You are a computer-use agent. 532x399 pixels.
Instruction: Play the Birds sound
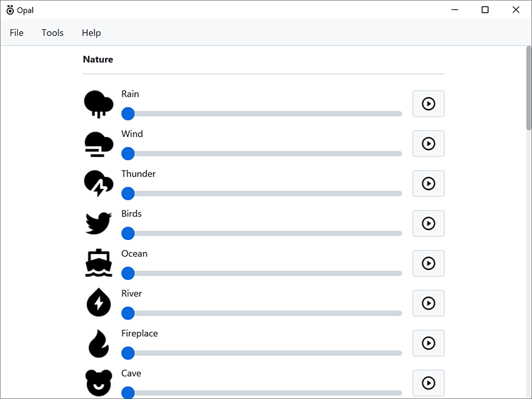[428, 223]
